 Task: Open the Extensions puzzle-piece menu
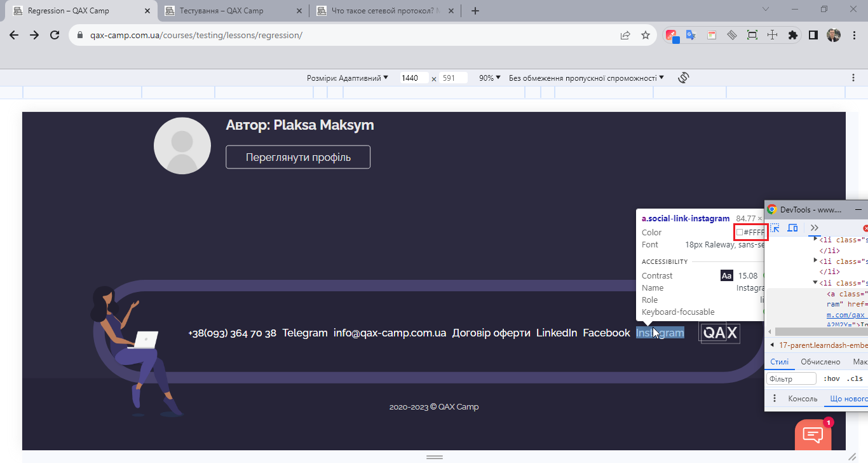point(793,35)
